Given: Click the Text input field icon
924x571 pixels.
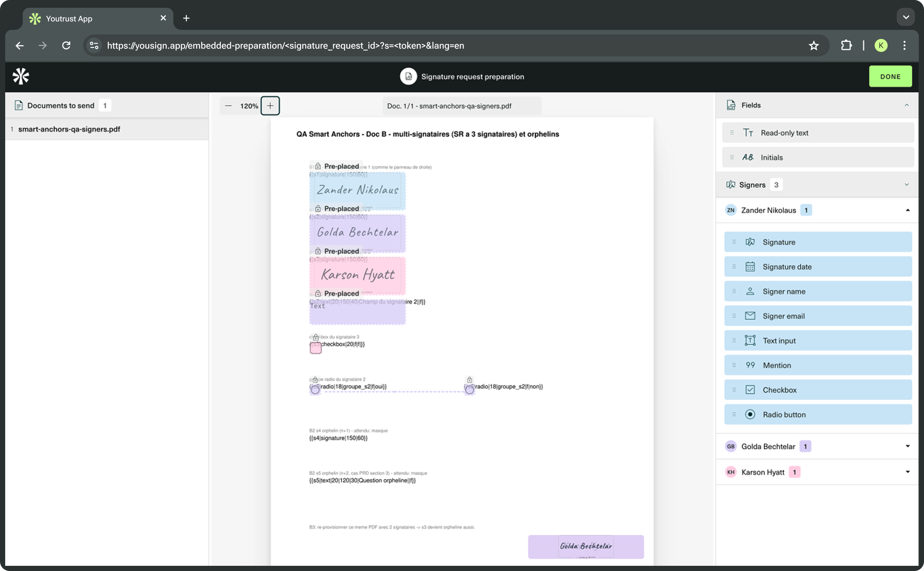Looking at the screenshot, I should [750, 340].
